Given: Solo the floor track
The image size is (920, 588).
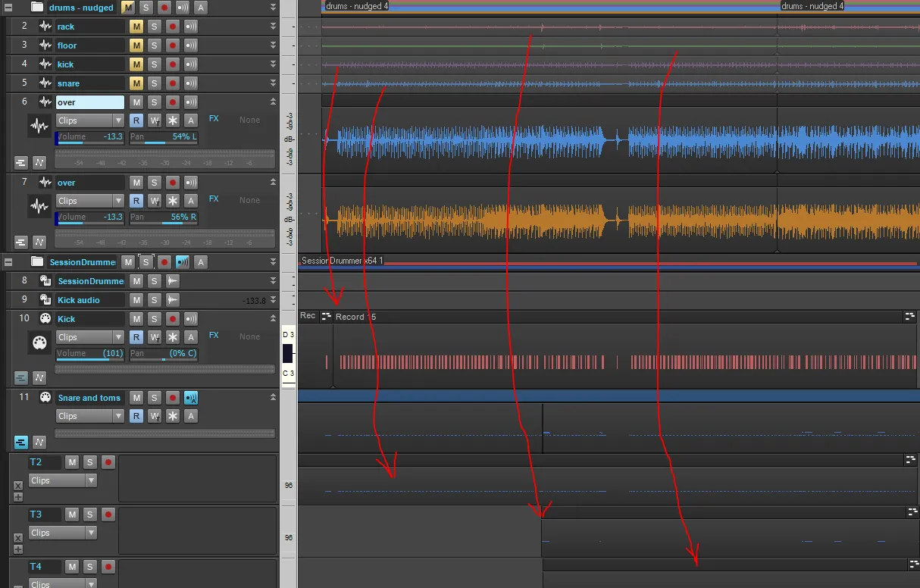Looking at the screenshot, I should tap(155, 45).
